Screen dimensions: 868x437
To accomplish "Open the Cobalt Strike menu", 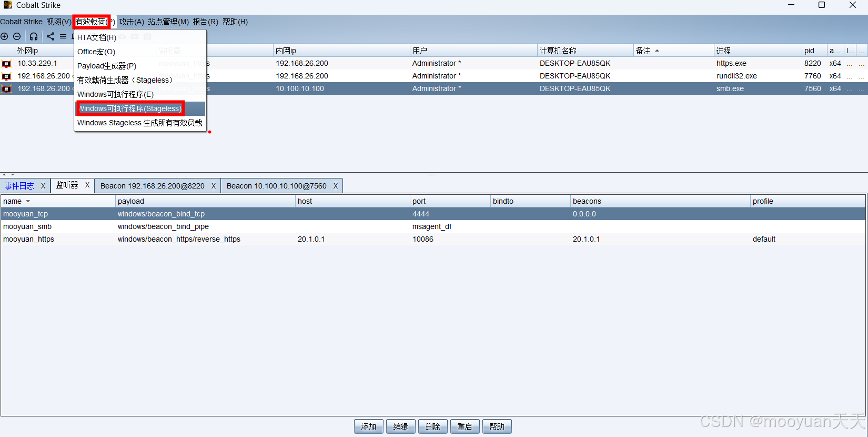I will pos(22,22).
